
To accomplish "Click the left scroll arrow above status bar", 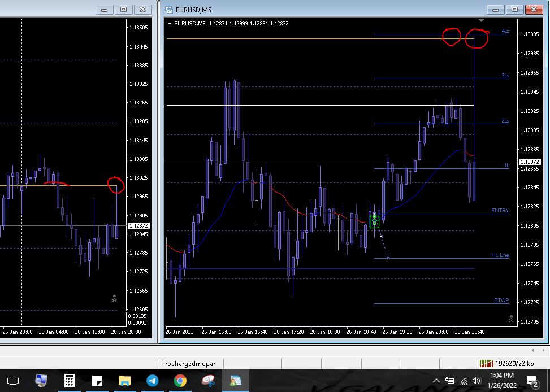I will coord(533,350).
